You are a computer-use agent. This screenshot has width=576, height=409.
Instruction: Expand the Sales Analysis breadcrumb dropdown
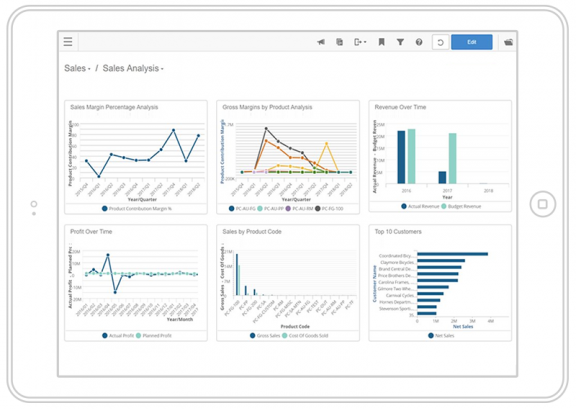pyautogui.click(x=133, y=68)
